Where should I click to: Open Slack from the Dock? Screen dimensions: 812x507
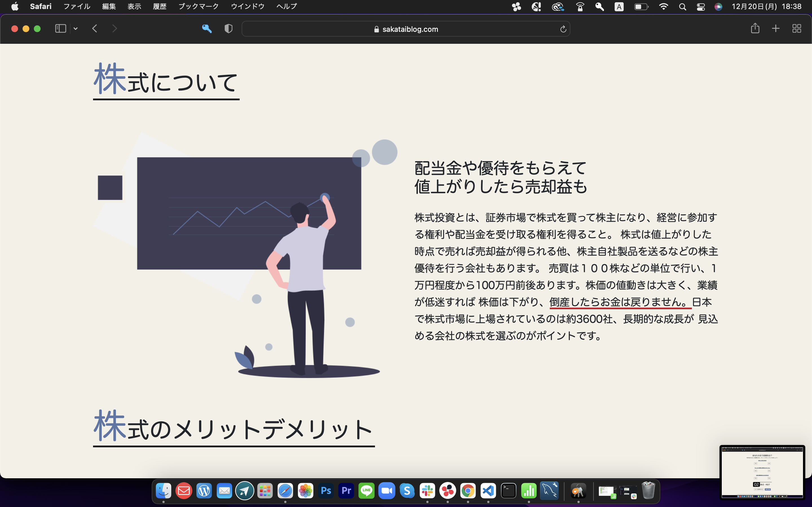tap(427, 490)
